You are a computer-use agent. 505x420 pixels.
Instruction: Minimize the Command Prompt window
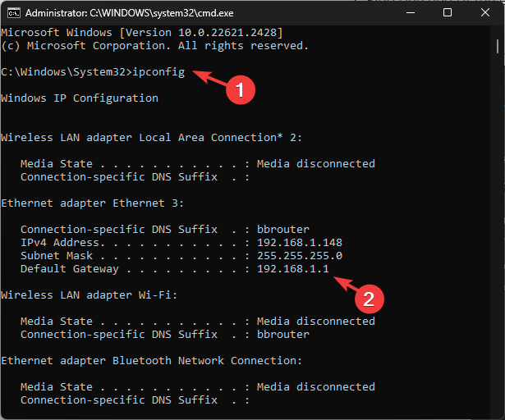[x=411, y=13]
